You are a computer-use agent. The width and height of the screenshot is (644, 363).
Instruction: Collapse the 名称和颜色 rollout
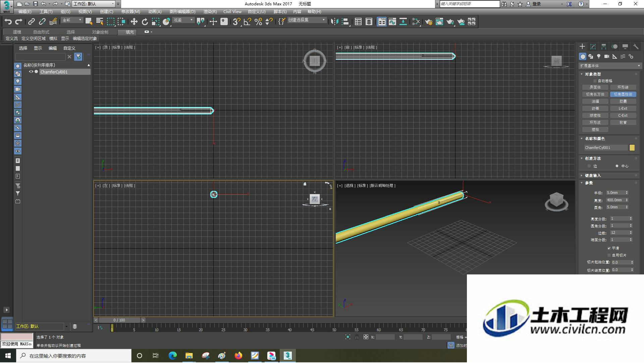(x=595, y=139)
